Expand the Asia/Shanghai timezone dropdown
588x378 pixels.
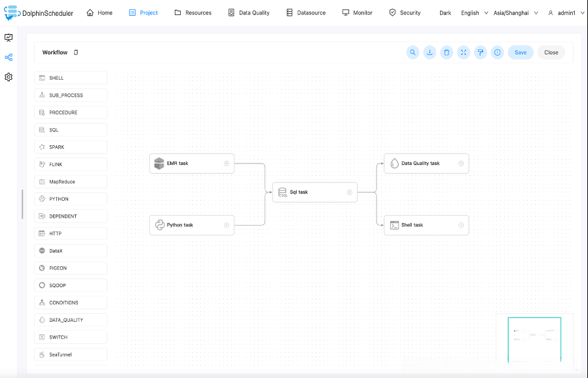(516, 12)
